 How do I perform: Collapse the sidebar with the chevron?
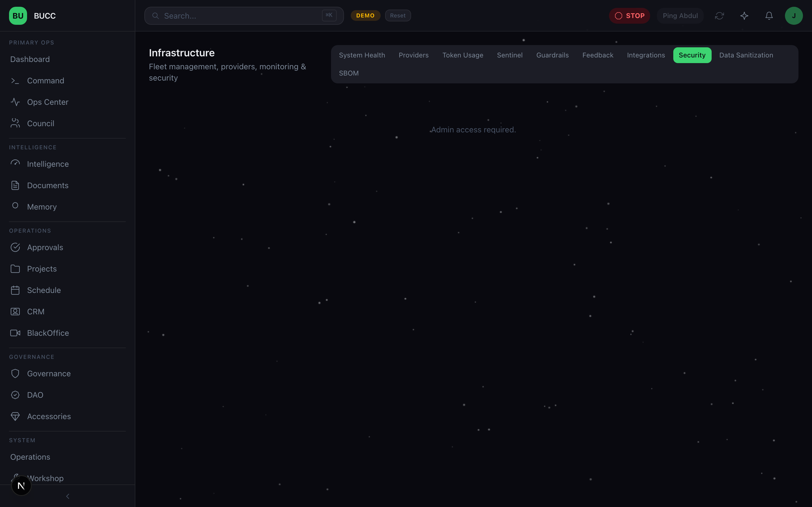[67, 496]
